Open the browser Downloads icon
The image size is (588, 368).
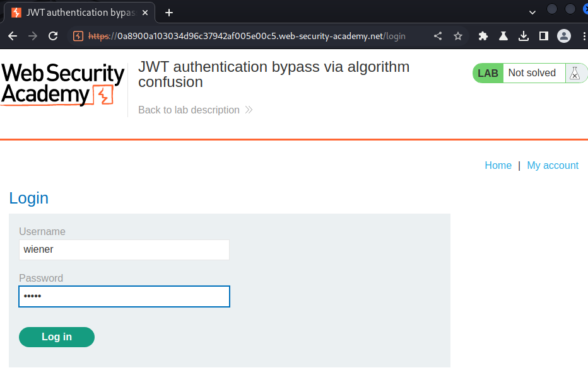click(x=524, y=36)
